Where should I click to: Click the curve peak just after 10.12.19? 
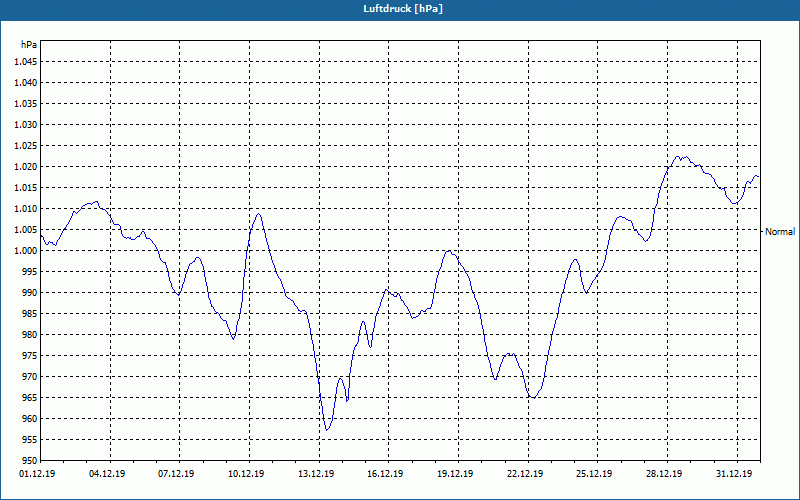click(259, 214)
